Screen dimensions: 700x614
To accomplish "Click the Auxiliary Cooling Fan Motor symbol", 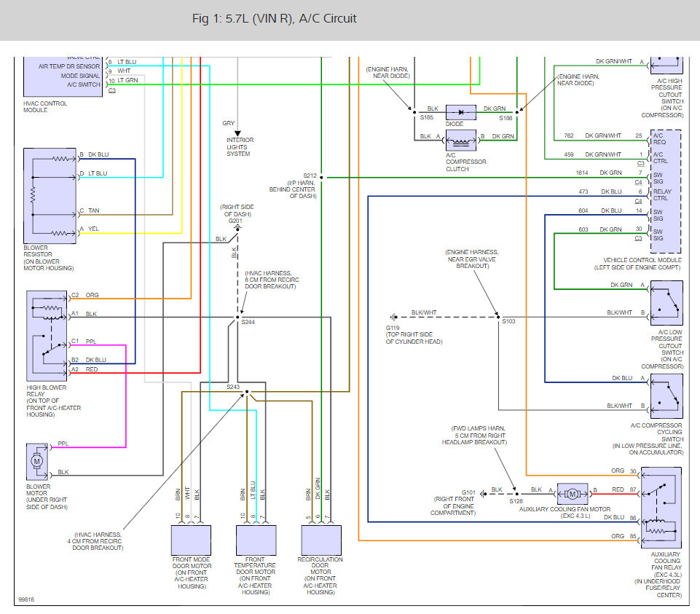I will coord(573,494).
